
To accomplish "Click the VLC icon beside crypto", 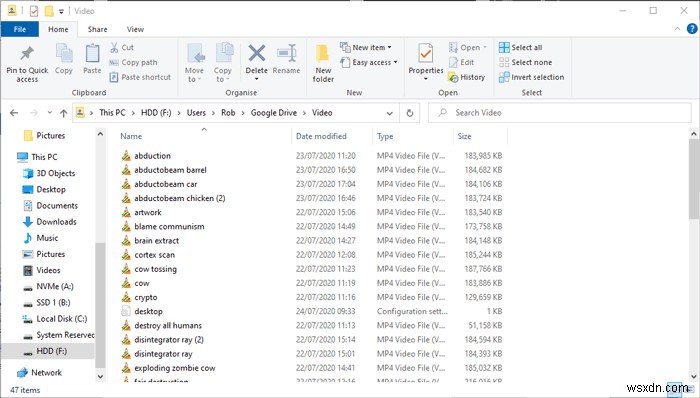I will click(126, 297).
